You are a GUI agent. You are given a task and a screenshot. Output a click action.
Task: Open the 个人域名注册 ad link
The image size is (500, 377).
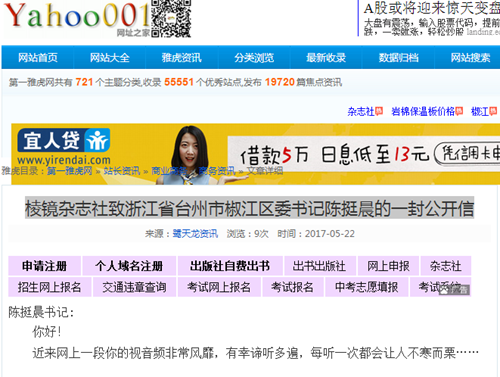[129, 266]
